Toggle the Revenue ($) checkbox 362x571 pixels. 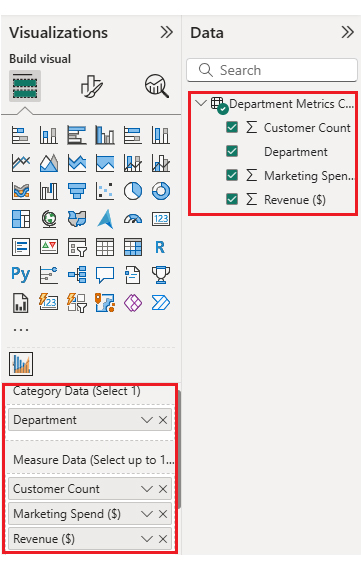click(x=232, y=199)
